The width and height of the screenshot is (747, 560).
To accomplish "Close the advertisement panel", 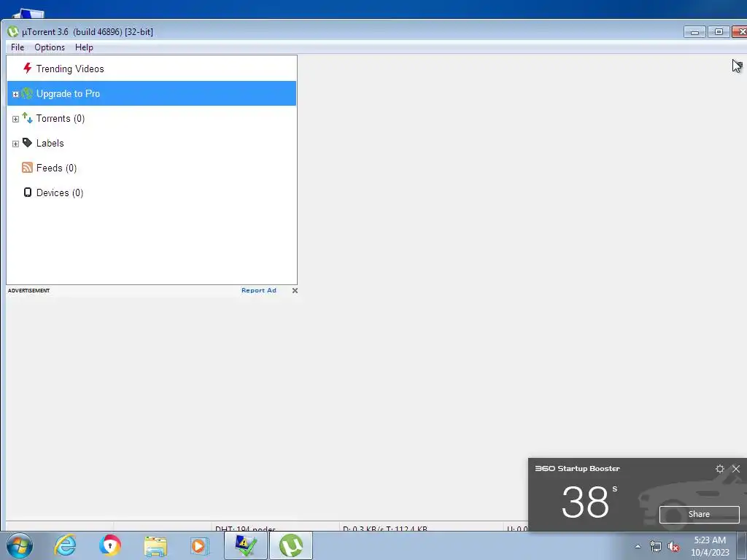I will 295,290.
